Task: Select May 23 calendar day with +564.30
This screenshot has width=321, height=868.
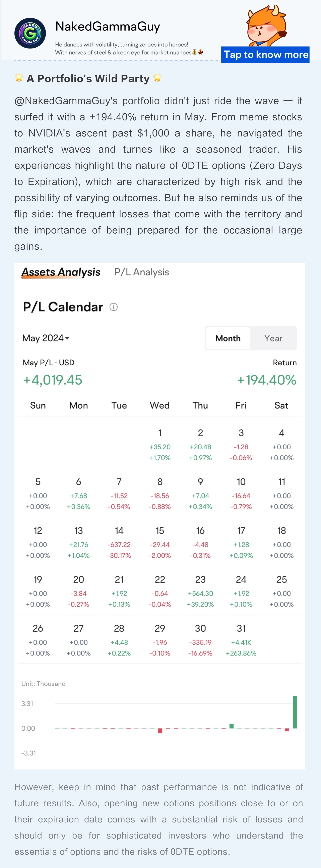Action: pos(200,590)
